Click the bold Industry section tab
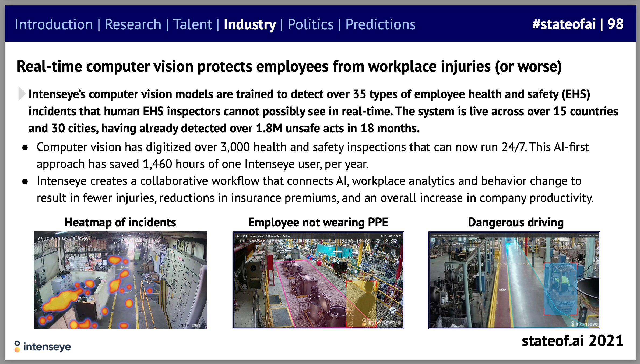 pos(250,24)
